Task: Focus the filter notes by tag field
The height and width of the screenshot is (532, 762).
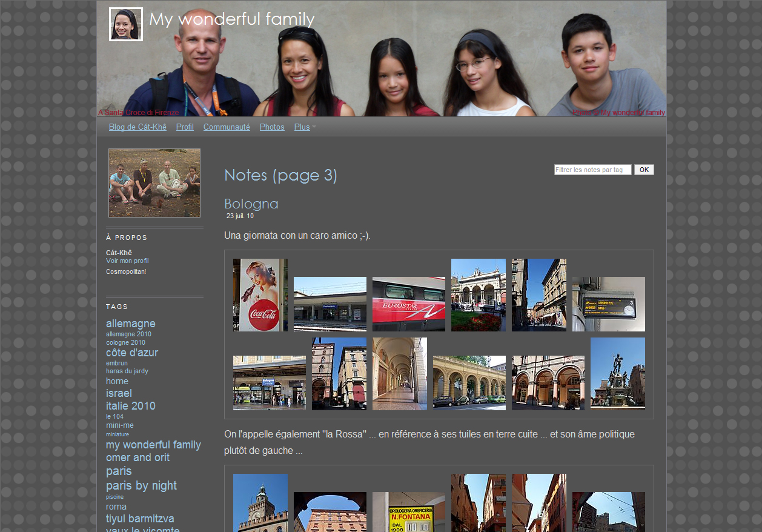Action: pos(592,170)
